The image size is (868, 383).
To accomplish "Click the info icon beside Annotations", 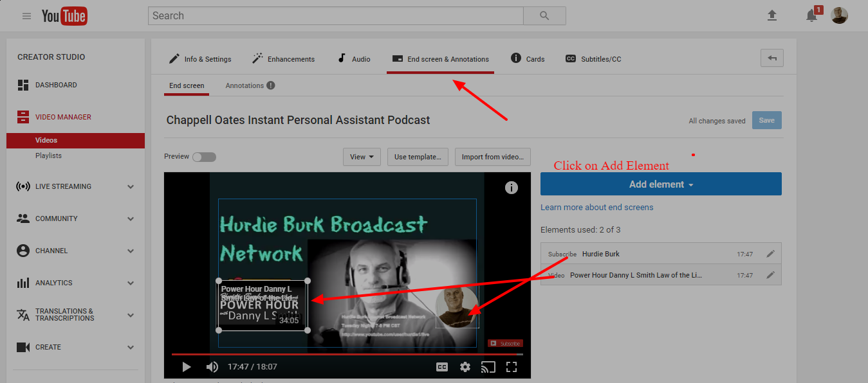I will coord(271,85).
